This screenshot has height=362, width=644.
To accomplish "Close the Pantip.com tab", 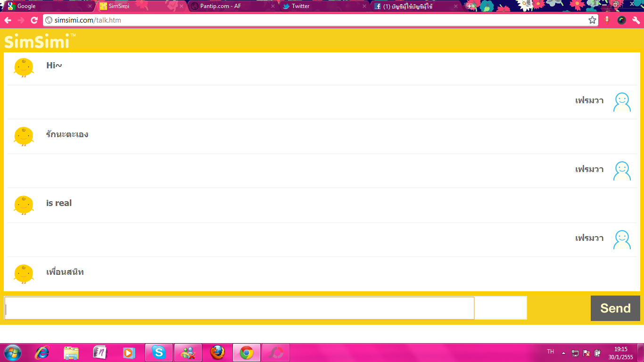I will [273, 6].
